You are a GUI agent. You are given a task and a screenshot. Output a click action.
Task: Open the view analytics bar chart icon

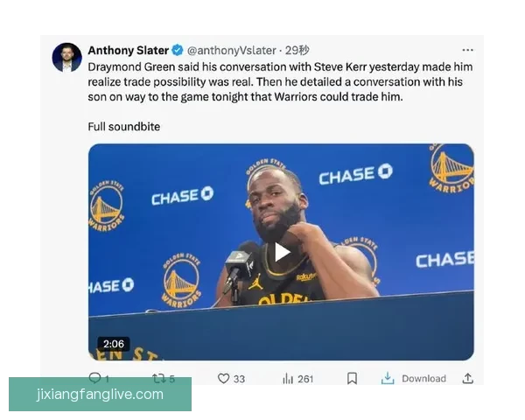point(288,379)
